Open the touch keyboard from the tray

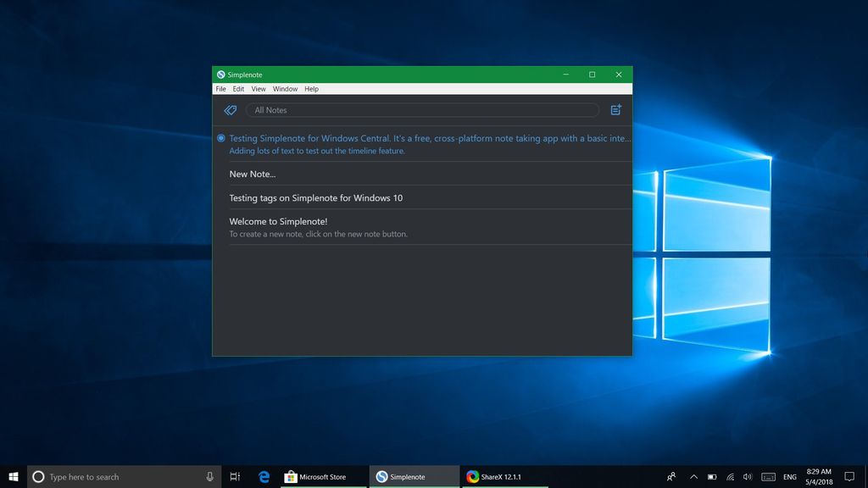pos(770,476)
